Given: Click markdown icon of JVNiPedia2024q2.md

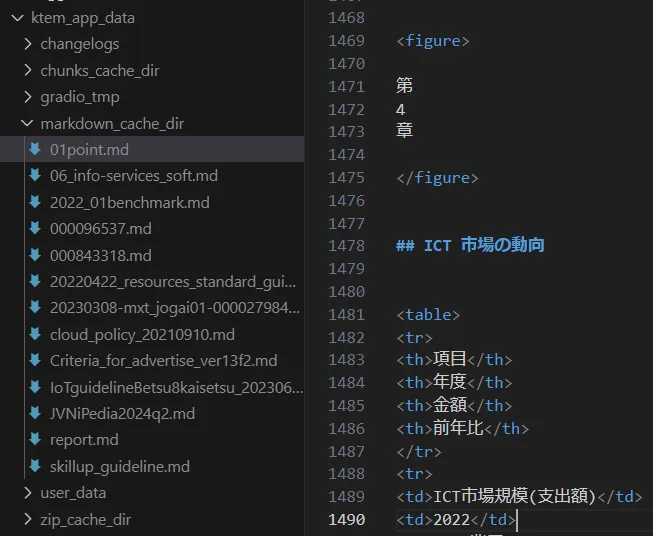Looking at the screenshot, I should (35, 413).
